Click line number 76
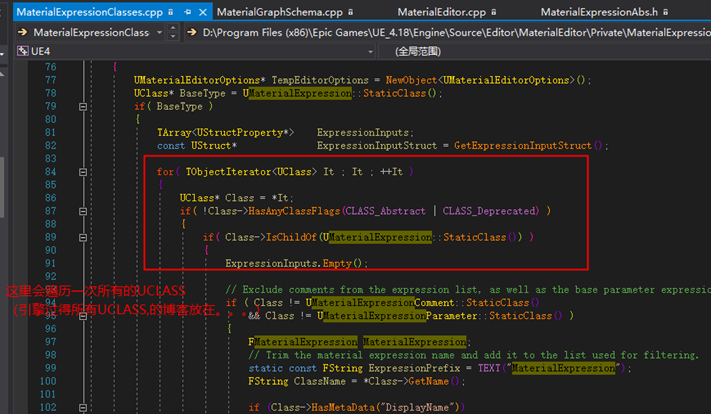The image size is (711, 414). tap(51, 67)
